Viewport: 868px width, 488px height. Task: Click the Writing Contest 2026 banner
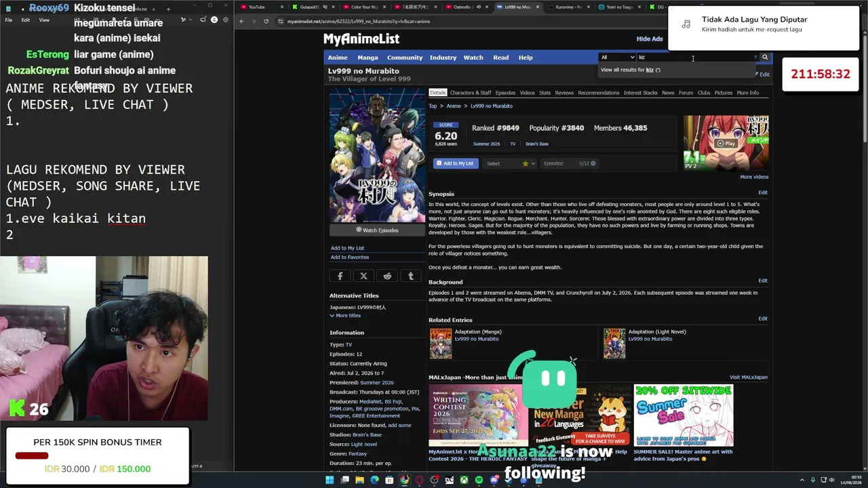478,415
